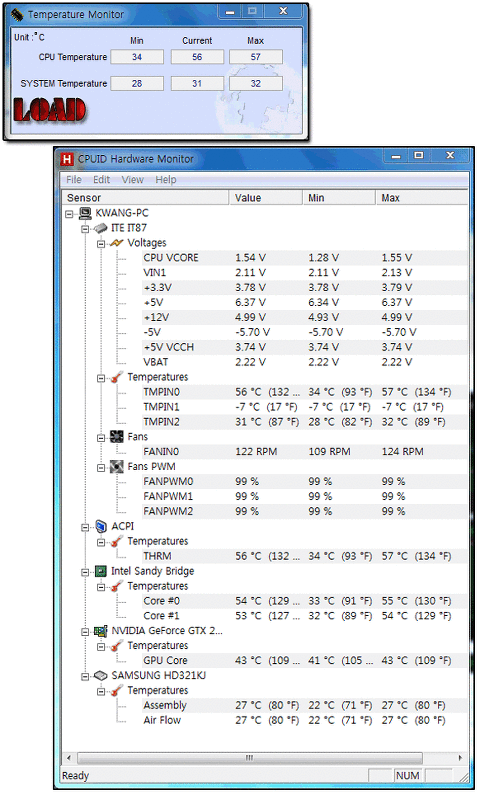Collapse the Fans PWM group
The width and height of the screenshot is (480, 795).
pos(101,467)
